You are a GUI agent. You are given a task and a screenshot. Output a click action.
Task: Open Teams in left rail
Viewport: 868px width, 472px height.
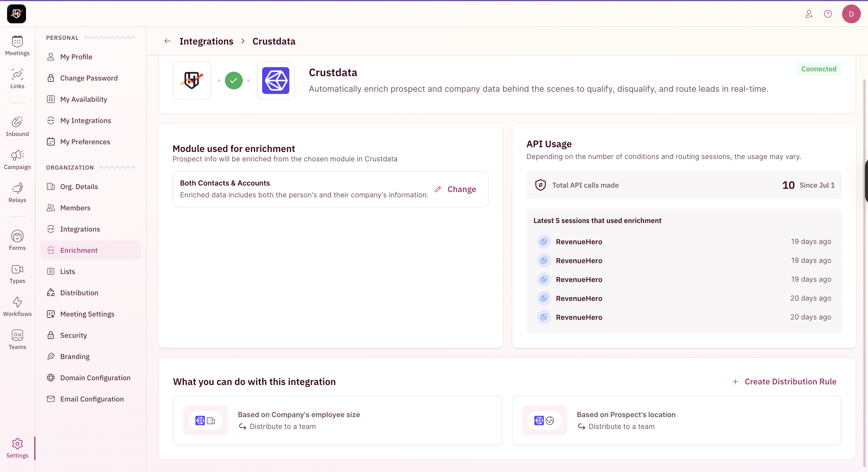pyautogui.click(x=17, y=335)
